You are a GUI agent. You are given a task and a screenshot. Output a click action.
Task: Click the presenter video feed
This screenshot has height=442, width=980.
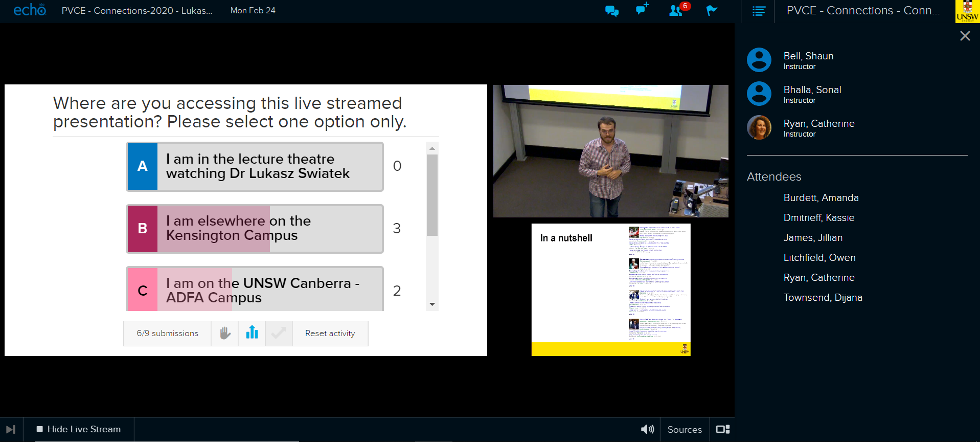(x=611, y=151)
